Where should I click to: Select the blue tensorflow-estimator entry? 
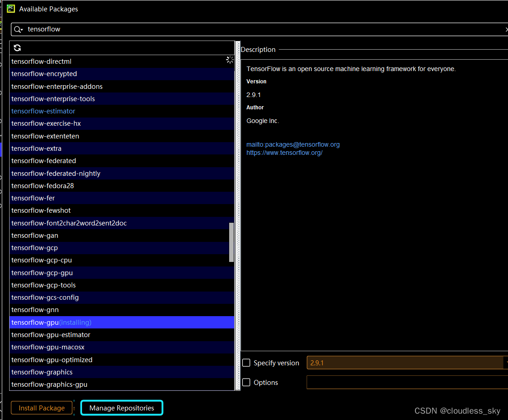[122, 111]
